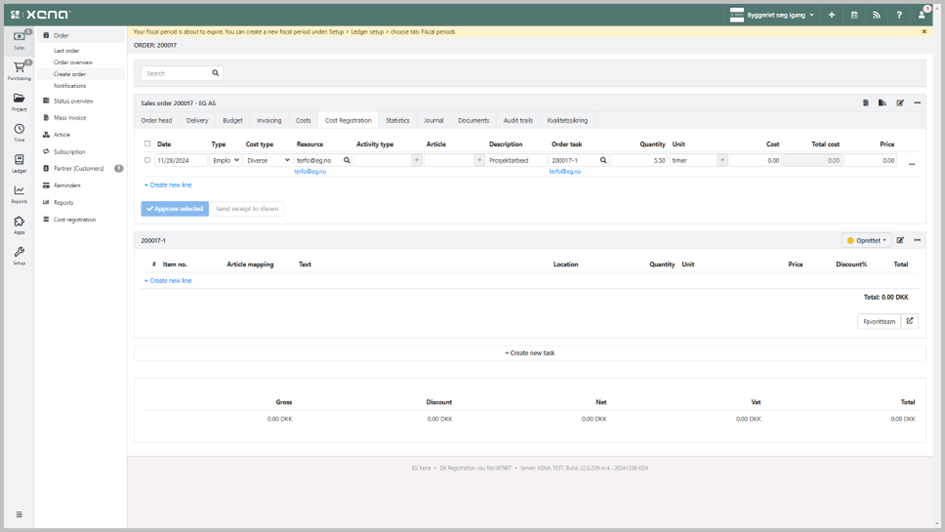Image resolution: width=945 pixels, height=532 pixels.
Task: Open the Apps puzzle icon
Action: [19, 224]
